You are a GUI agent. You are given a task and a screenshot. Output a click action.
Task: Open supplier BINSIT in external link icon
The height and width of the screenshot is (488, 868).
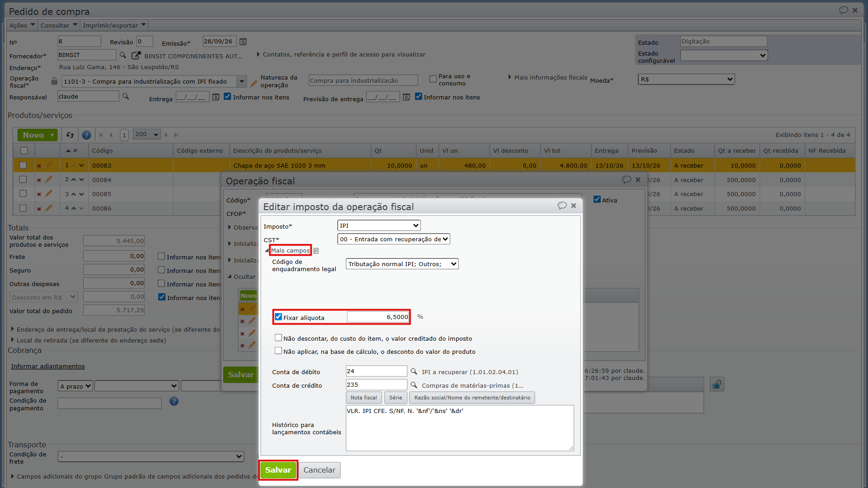pyautogui.click(x=136, y=55)
